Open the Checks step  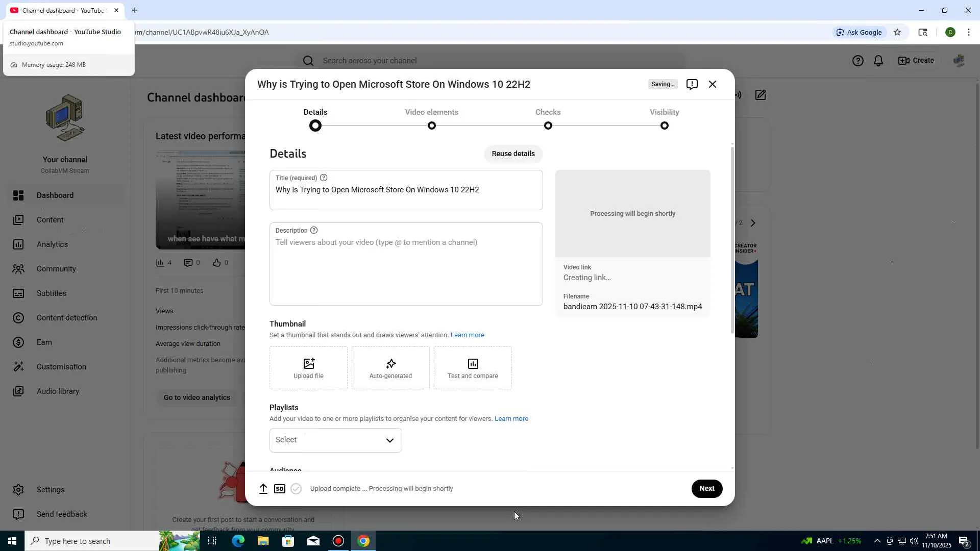548,118
